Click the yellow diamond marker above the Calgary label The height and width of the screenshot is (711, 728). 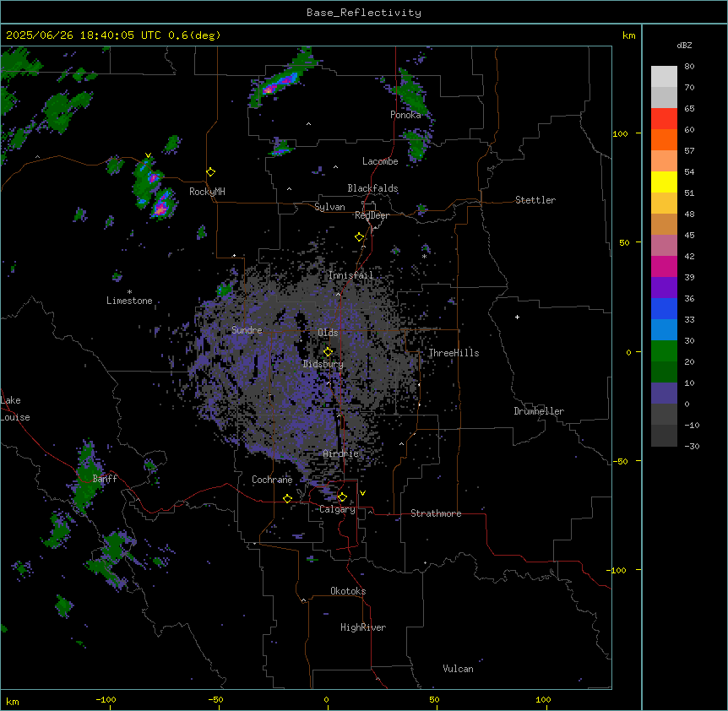point(342,497)
